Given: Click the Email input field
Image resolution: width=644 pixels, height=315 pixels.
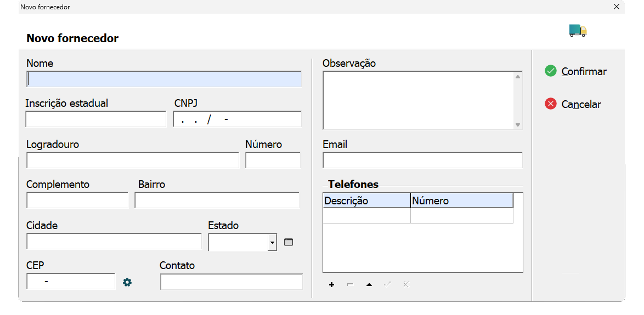Looking at the screenshot, I should [422, 160].
